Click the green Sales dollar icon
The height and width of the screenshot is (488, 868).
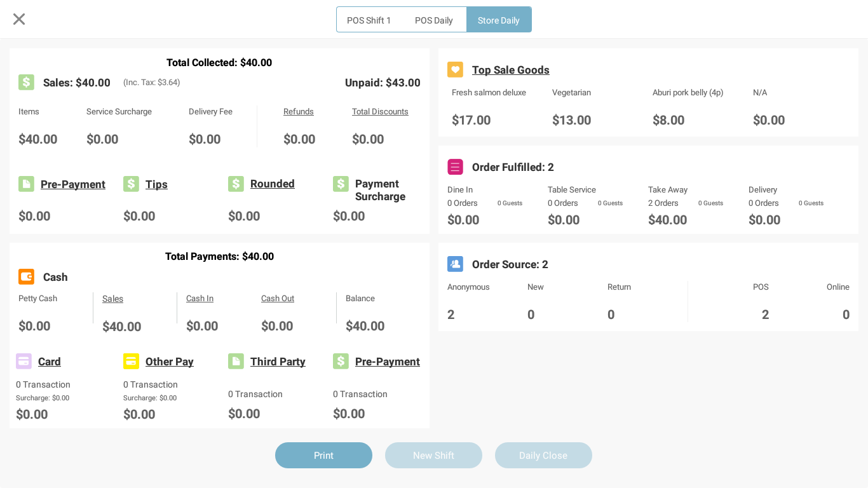26,82
